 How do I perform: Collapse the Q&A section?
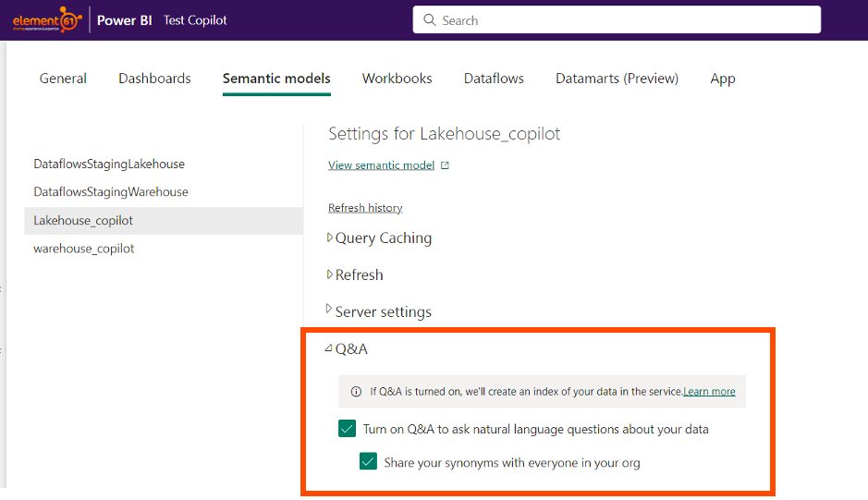point(329,348)
